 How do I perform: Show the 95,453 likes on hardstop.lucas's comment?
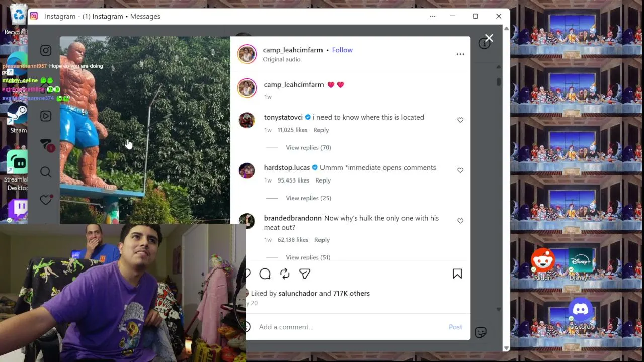pyautogui.click(x=293, y=180)
